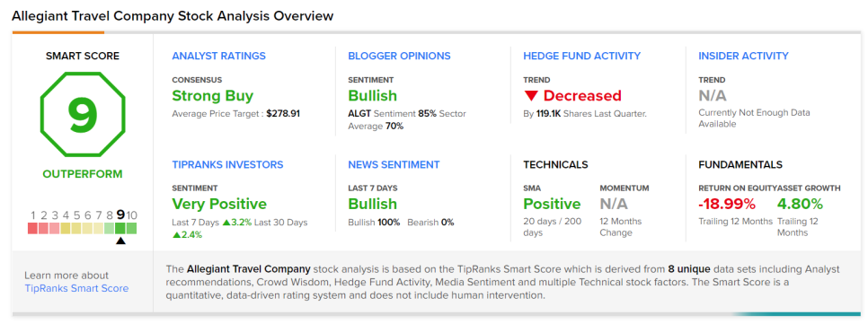Open the TipRanks Investors heading link
Image resolution: width=868 pixels, height=324 pixels.
[227, 165]
